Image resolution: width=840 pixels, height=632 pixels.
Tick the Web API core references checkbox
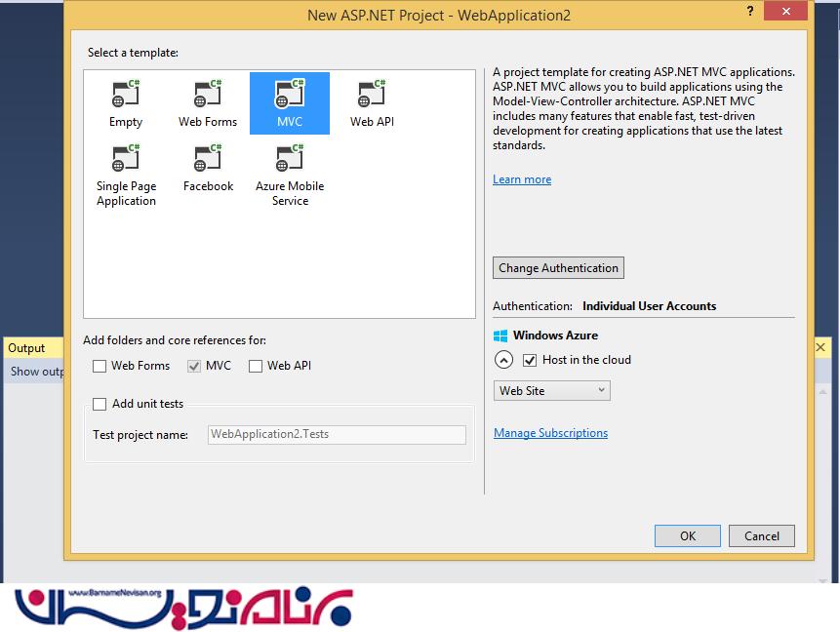[x=256, y=367]
